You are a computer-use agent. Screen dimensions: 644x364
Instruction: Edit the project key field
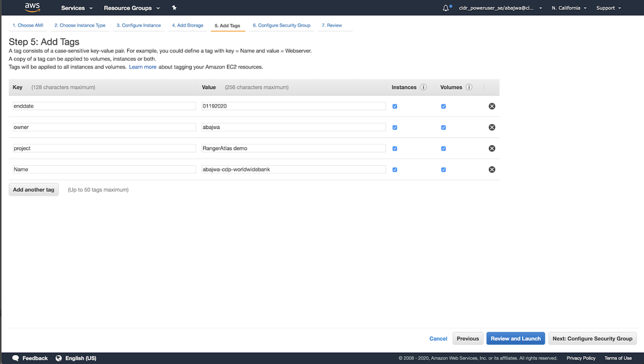pos(104,148)
